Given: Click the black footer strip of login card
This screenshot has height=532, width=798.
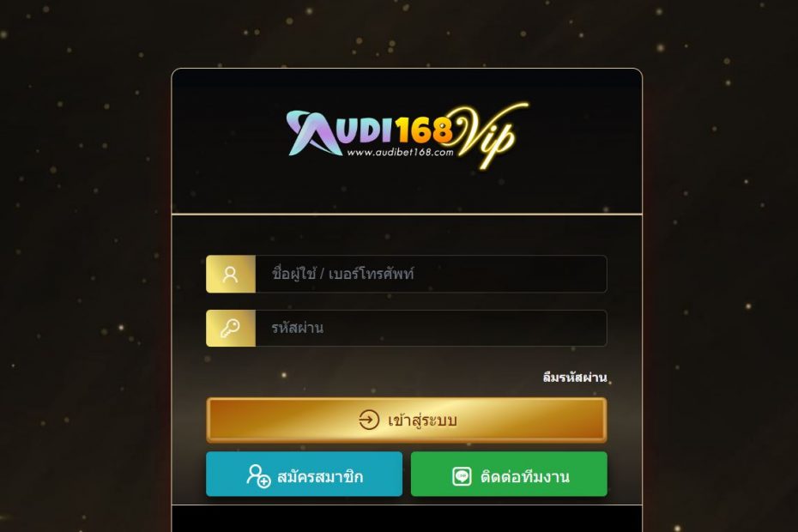Looking at the screenshot, I should pyautogui.click(x=407, y=519).
